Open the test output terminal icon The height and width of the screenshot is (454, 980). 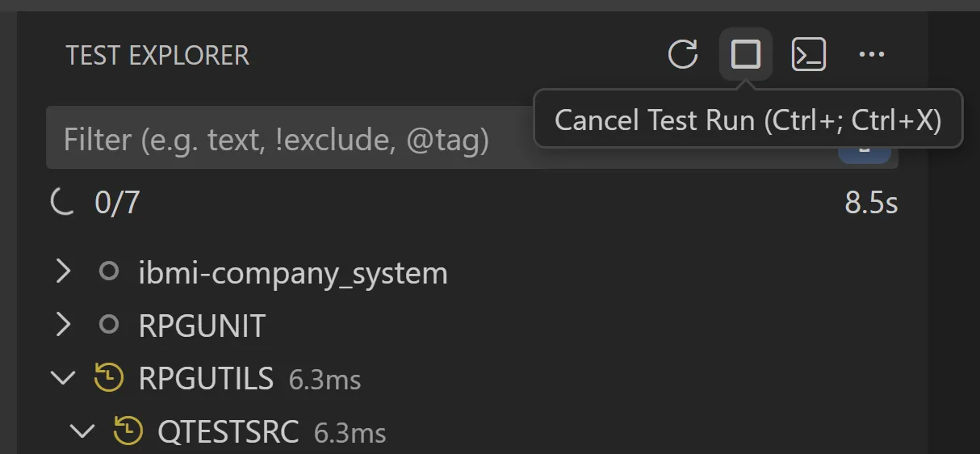pos(808,55)
